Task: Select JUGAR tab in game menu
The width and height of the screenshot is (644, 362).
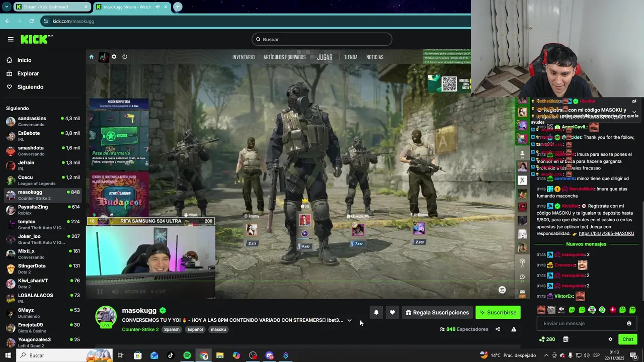Action: 325,57
